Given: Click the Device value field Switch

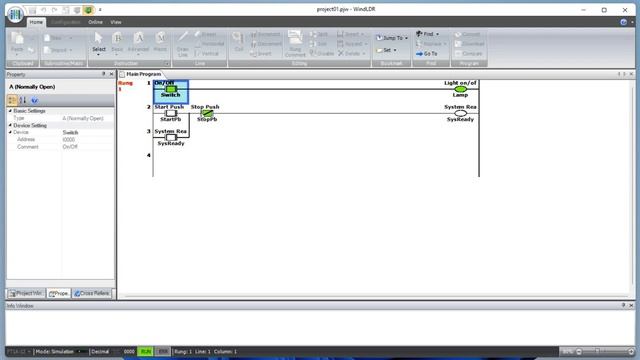Looking at the screenshot, I should click(88, 132).
